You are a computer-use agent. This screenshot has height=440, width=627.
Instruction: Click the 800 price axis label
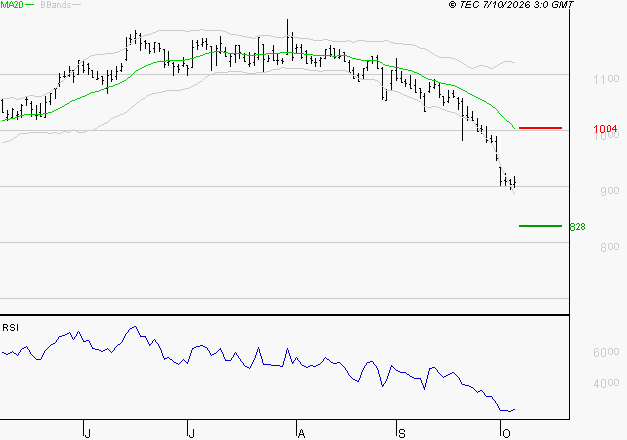point(610,247)
